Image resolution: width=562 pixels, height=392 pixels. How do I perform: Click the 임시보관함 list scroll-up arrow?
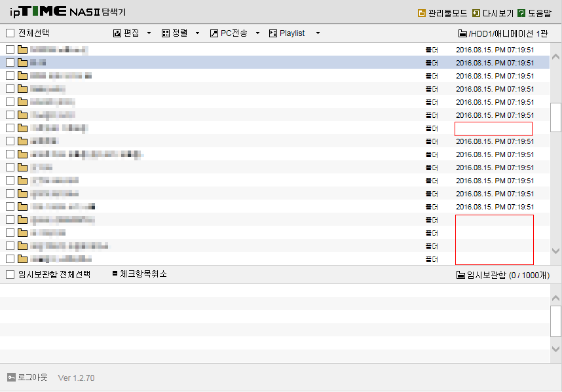[556, 298]
